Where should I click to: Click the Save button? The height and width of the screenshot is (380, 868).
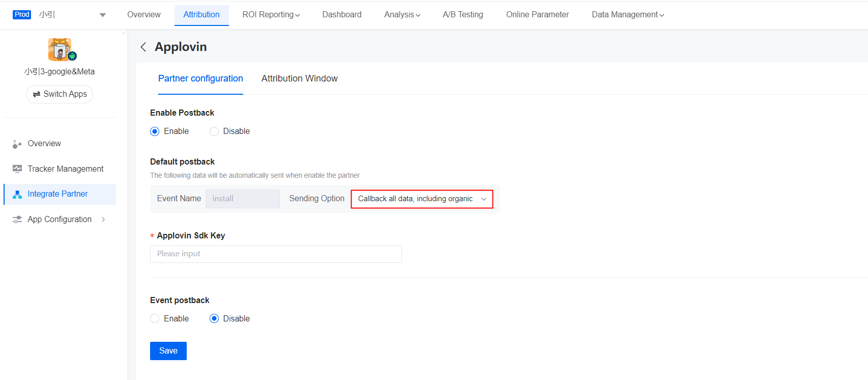tap(168, 351)
